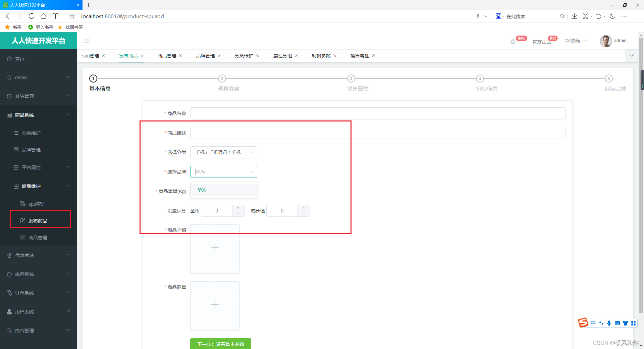
Task: Click the 导入书签 bookmark bar item
Action: (x=41, y=27)
